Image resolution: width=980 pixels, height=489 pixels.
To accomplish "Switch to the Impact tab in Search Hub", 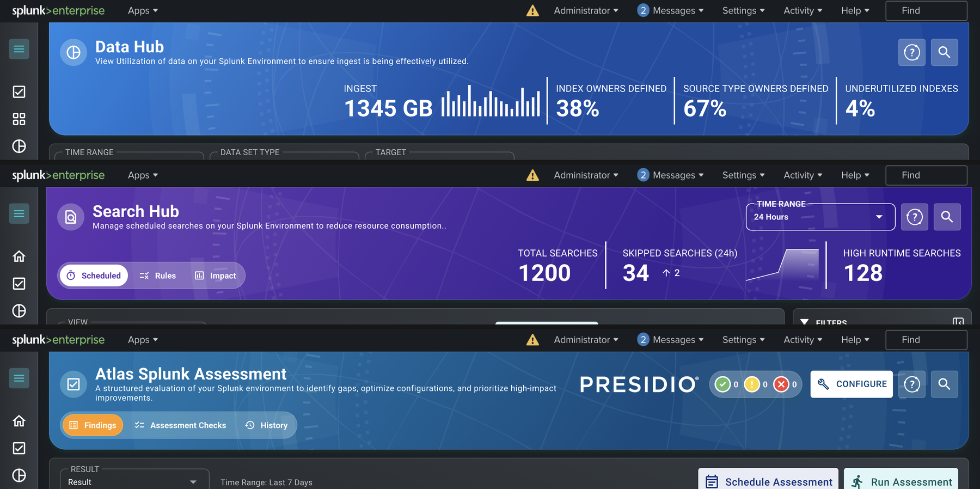I will tap(216, 276).
